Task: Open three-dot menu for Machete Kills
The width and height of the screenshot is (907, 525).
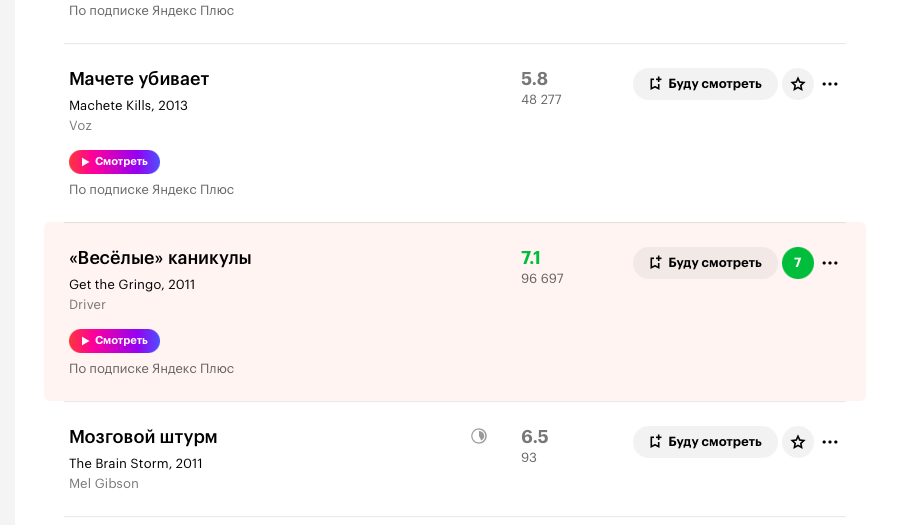Action: pos(830,84)
